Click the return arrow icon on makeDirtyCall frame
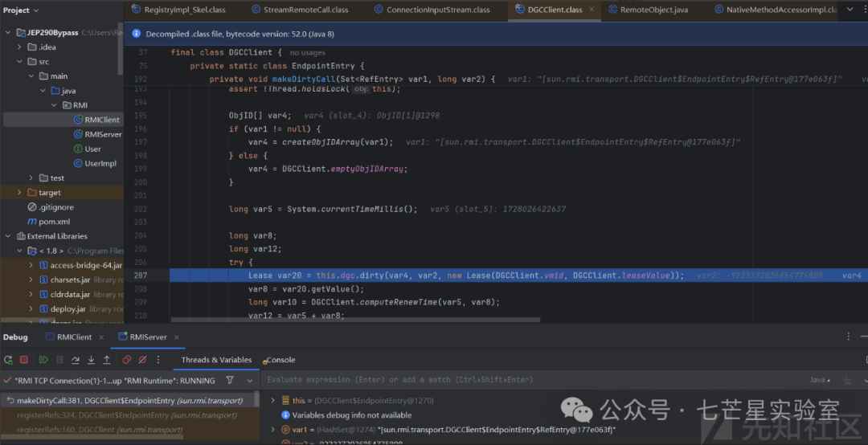The height and width of the screenshot is (445, 868). pos(10,400)
